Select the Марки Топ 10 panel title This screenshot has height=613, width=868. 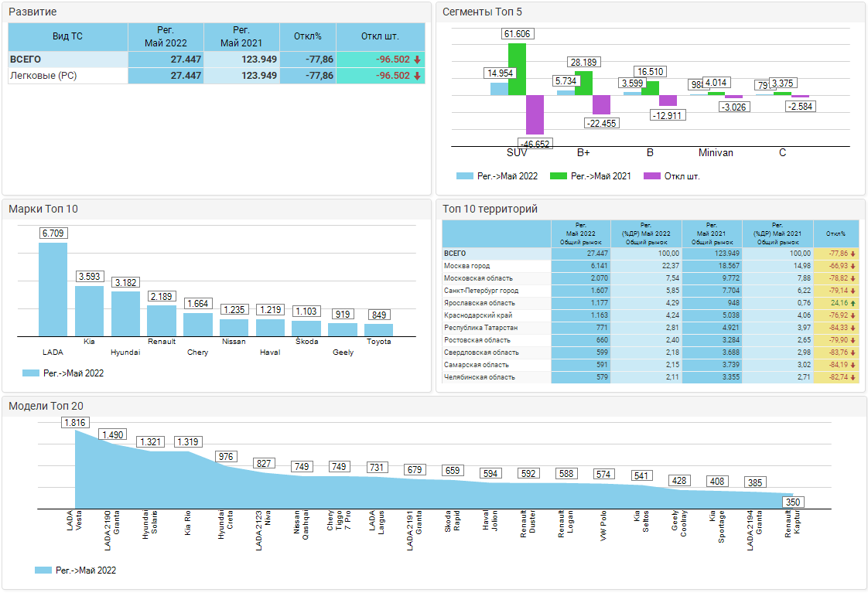pyautogui.click(x=43, y=209)
